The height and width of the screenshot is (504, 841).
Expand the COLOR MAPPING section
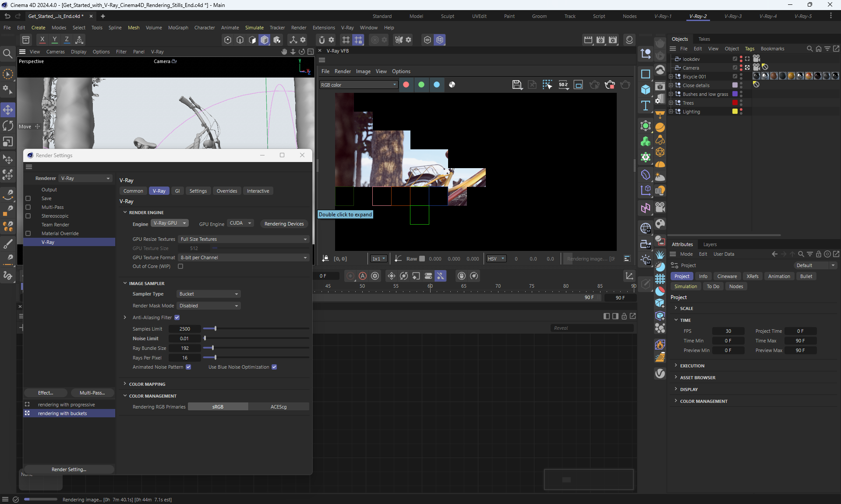(x=147, y=384)
